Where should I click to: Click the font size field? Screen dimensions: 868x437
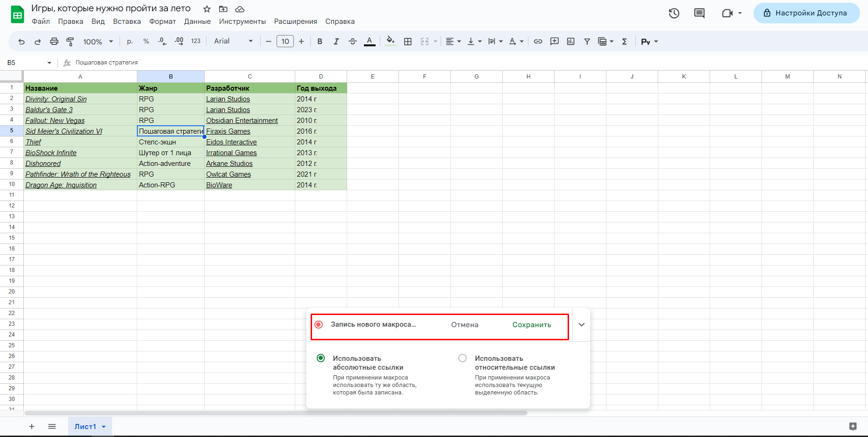click(x=285, y=42)
